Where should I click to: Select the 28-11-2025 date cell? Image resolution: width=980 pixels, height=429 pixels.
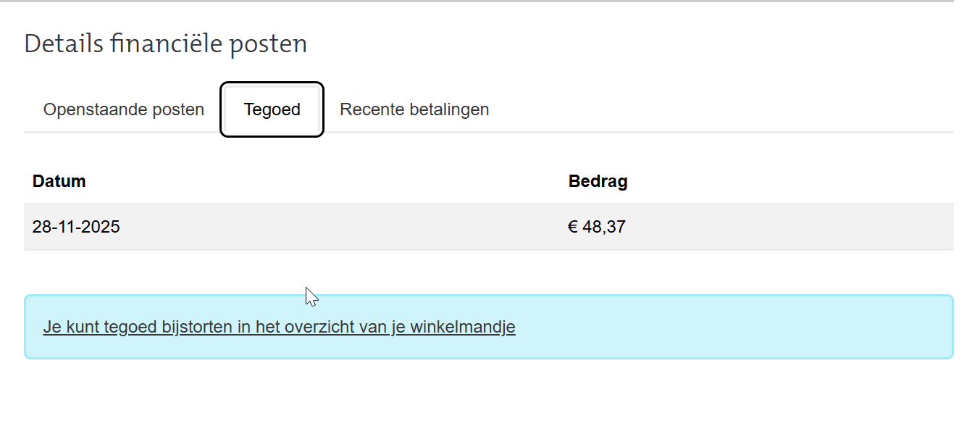tap(76, 227)
